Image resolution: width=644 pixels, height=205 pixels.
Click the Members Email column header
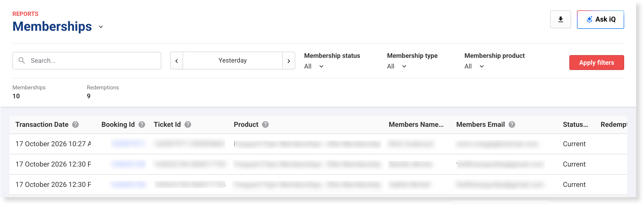(x=480, y=125)
